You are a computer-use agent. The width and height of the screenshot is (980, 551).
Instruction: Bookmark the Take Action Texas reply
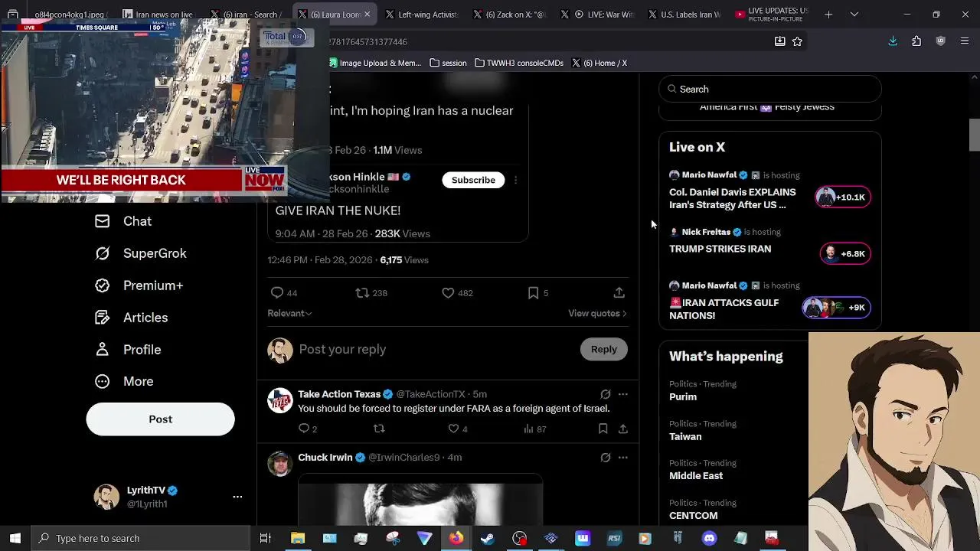(603, 429)
